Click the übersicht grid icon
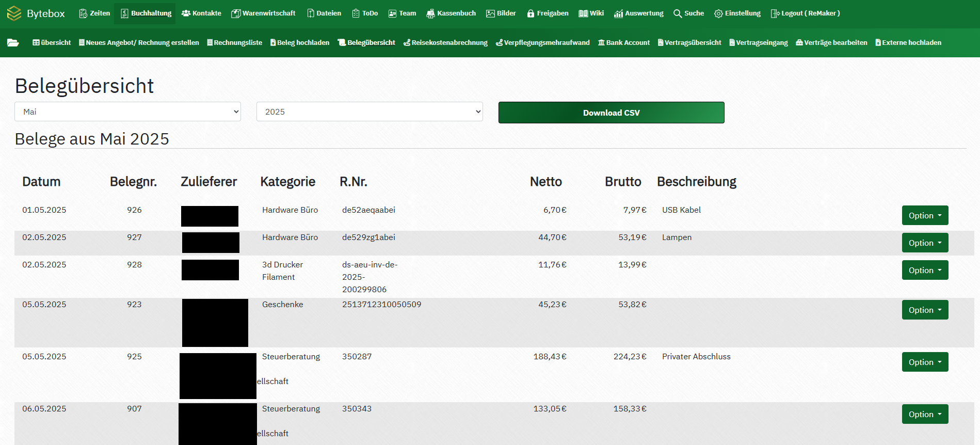The height and width of the screenshot is (445, 980). 36,42
